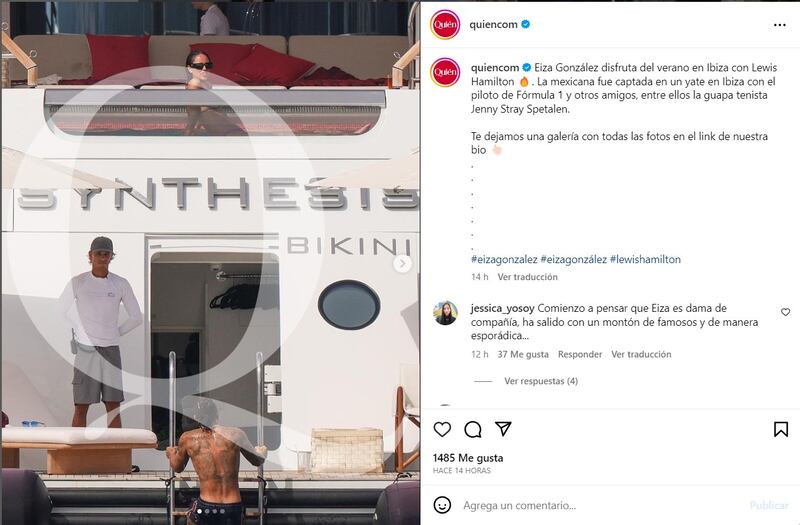This screenshot has width=800, height=525.
Task: Open comments with the speech bubble icon
Action: point(472,430)
